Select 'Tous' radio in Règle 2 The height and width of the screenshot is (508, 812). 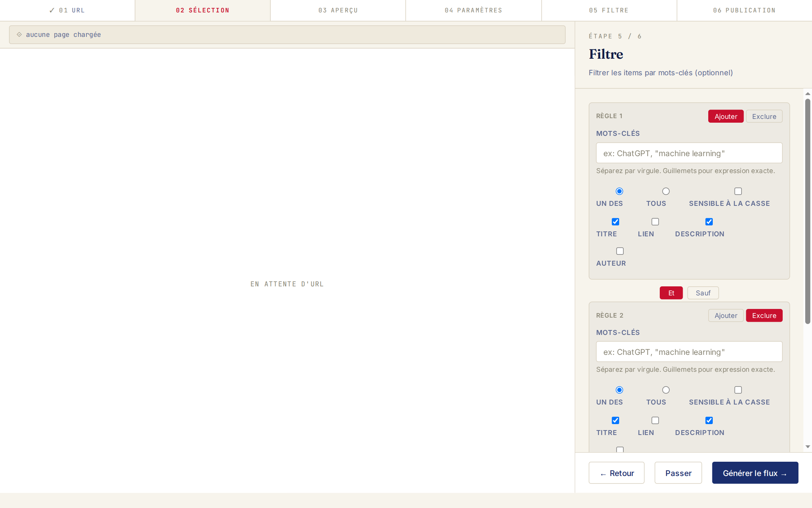(x=666, y=390)
